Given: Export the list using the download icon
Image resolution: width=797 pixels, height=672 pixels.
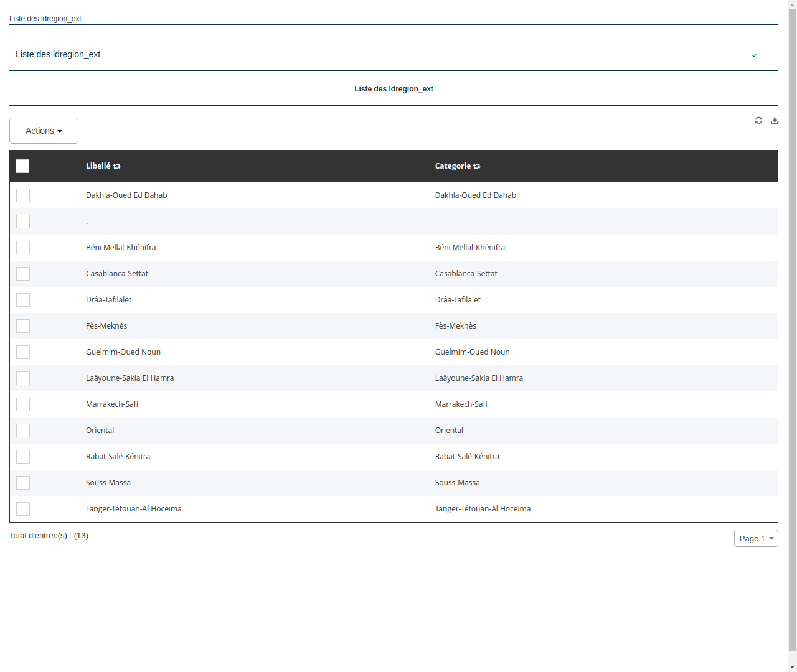Looking at the screenshot, I should tap(774, 120).
